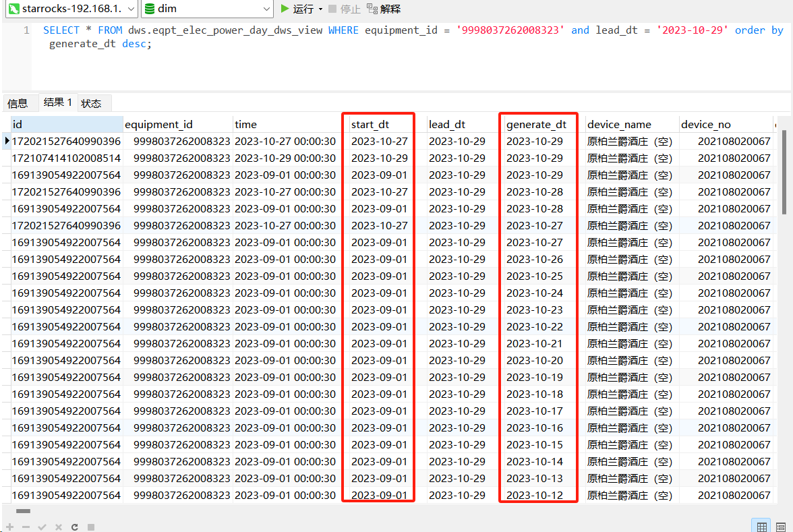
Task: Click the green Run (运行) play icon
Action: [x=285, y=9]
